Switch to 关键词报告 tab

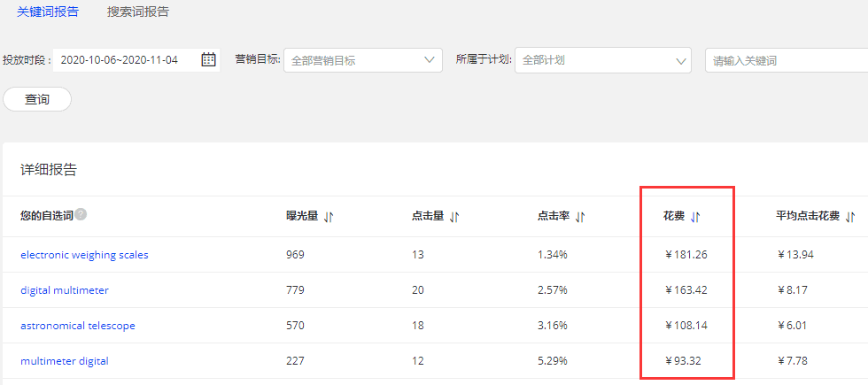pyautogui.click(x=48, y=12)
